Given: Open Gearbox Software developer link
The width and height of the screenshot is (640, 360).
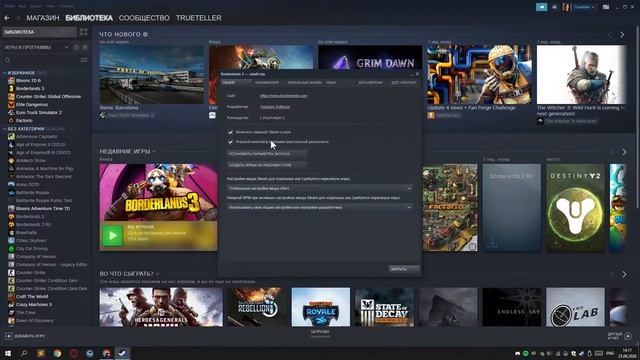Looking at the screenshot, I should (x=275, y=107).
